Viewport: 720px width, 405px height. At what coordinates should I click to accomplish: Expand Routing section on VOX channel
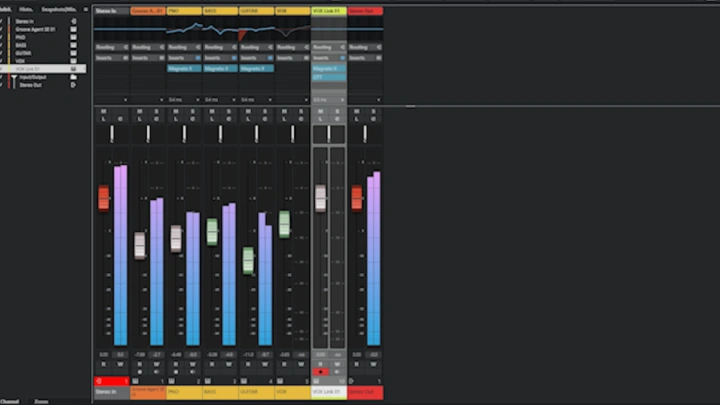click(292, 47)
